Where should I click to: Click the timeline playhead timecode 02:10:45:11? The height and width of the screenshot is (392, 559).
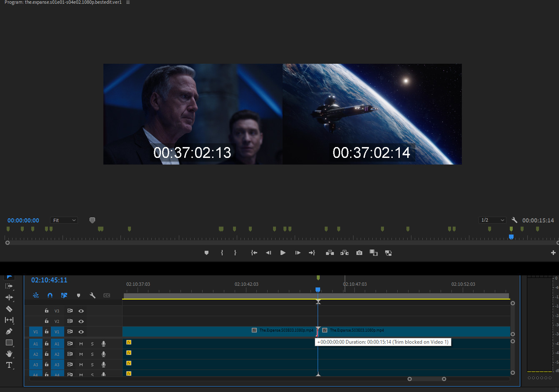[x=49, y=280]
